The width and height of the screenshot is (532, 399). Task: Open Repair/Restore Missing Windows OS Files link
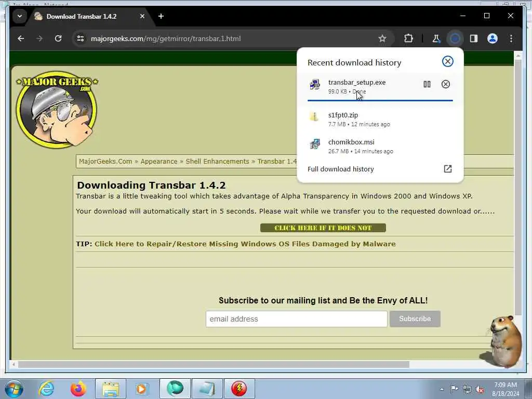pos(245,244)
